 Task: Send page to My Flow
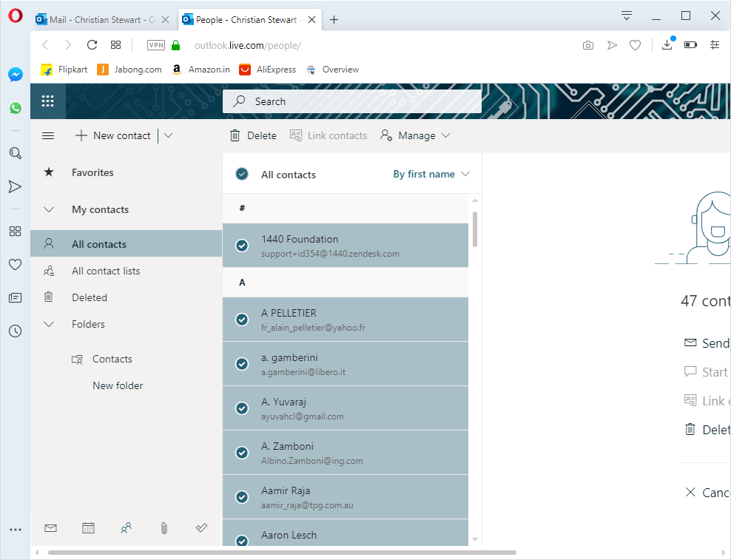pos(612,45)
